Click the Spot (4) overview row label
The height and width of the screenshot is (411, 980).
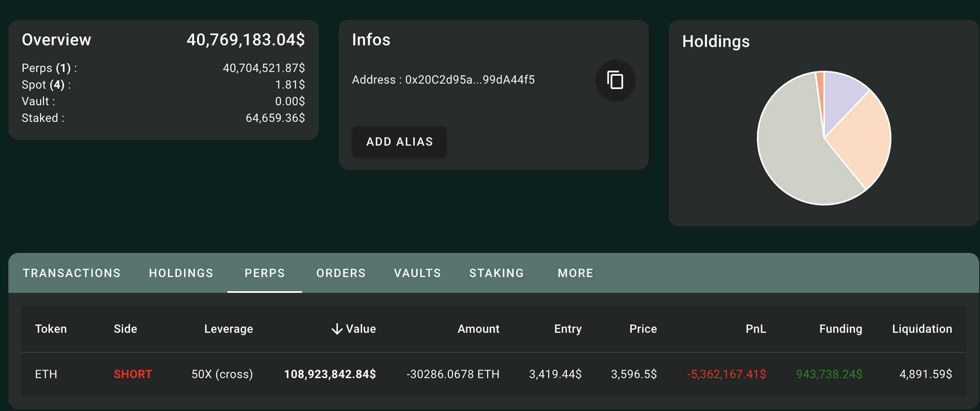click(x=46, y=85)
